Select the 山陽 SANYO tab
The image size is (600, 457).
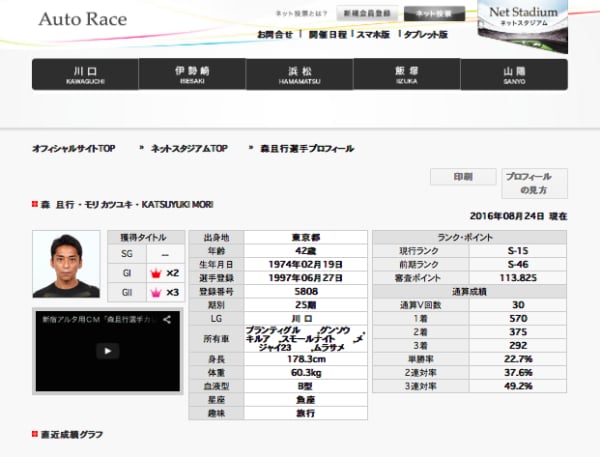(x=514, y=74)
